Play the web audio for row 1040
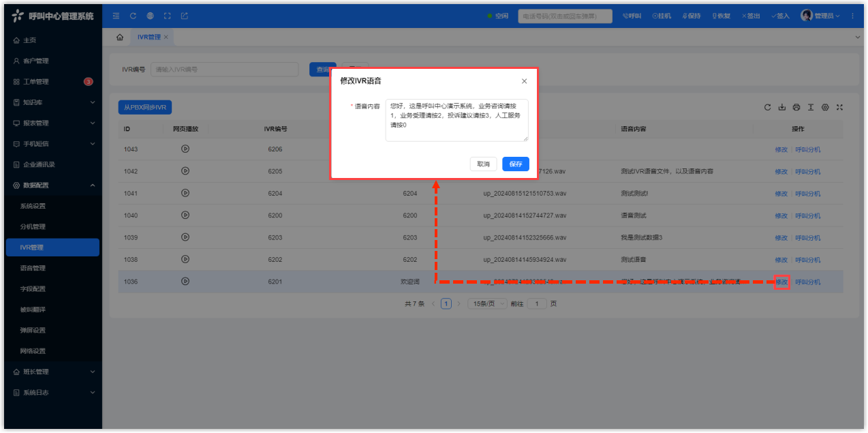This screenshot has height=433, width=868. tap(185, 215)
